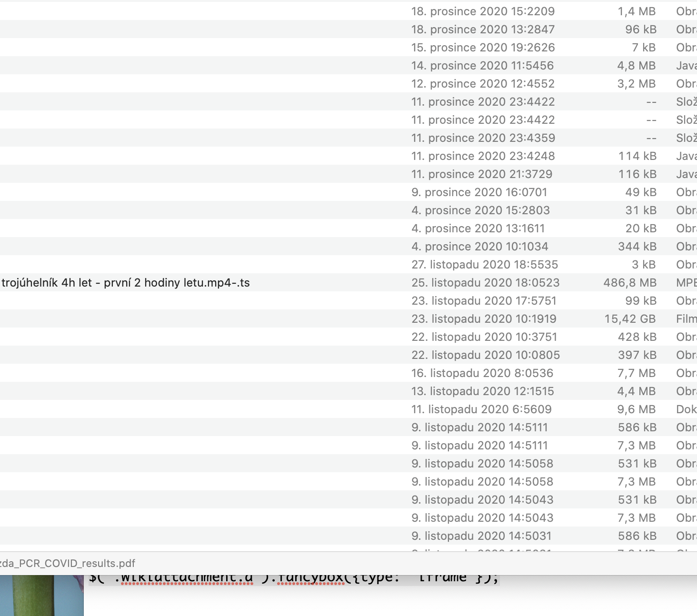
Task: Select the 15,42 GB size cell
Action: [x=630, y=319]
